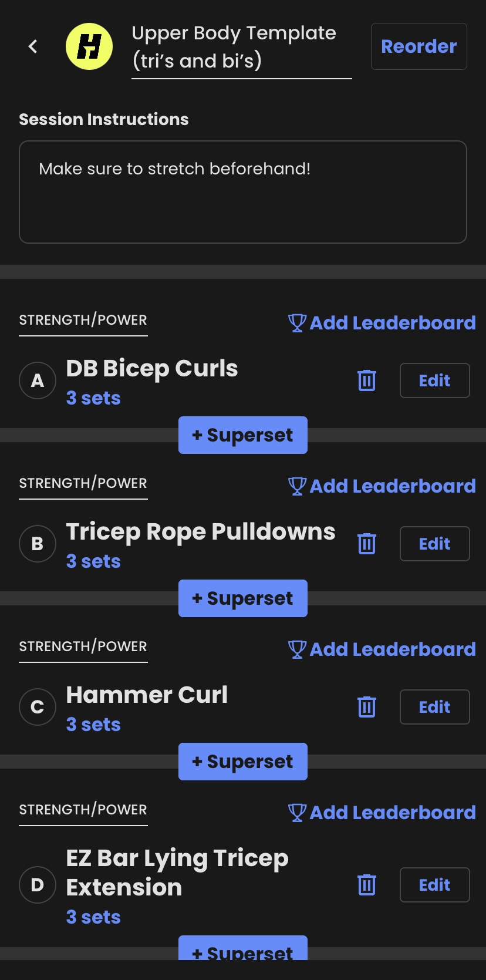Go back using the left chevron arrow
The height and width of the screenshot is (980, 486).
[33, 46]
